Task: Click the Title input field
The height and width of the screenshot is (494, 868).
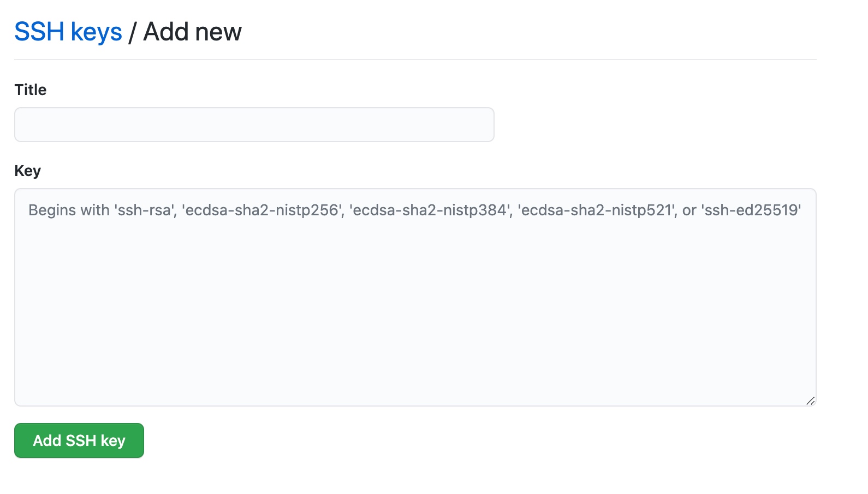Action: click(x=254, y=125)
